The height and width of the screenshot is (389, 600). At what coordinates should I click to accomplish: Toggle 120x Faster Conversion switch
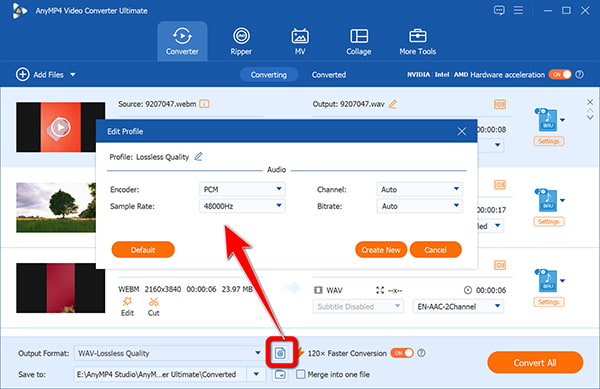point(402,353)
